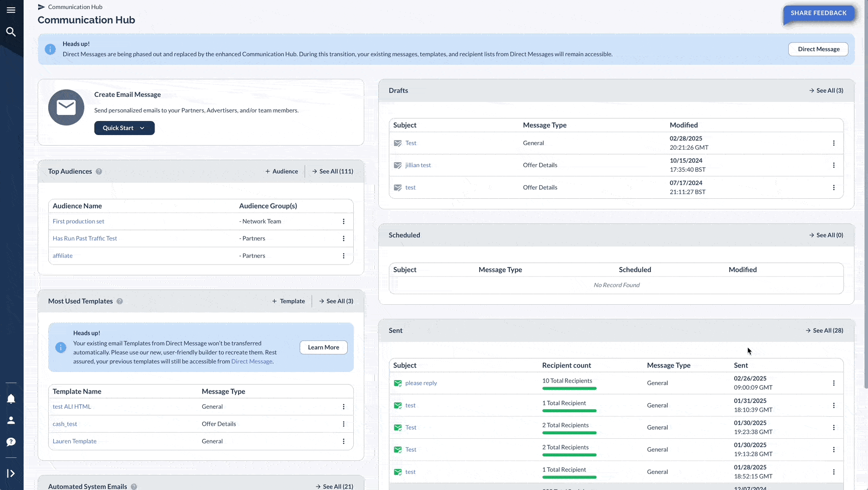Open kebab menu for please reply message
The height and width of the screenshot is (490, 868).
pyautogui.click(x=834, y=383)
